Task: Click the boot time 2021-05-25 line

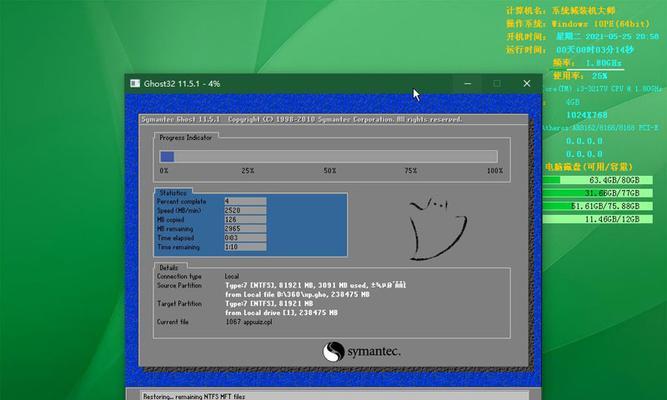Action: (582, 37)
